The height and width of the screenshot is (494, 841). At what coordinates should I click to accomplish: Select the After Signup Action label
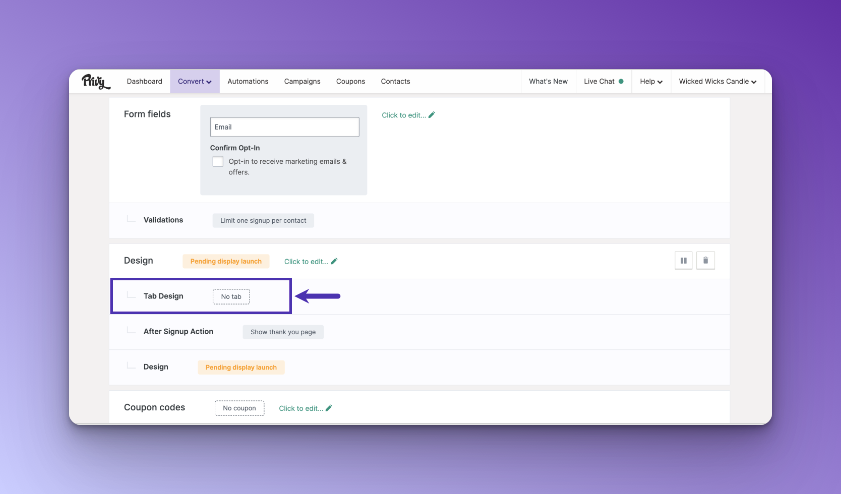(x=178, y=331)
